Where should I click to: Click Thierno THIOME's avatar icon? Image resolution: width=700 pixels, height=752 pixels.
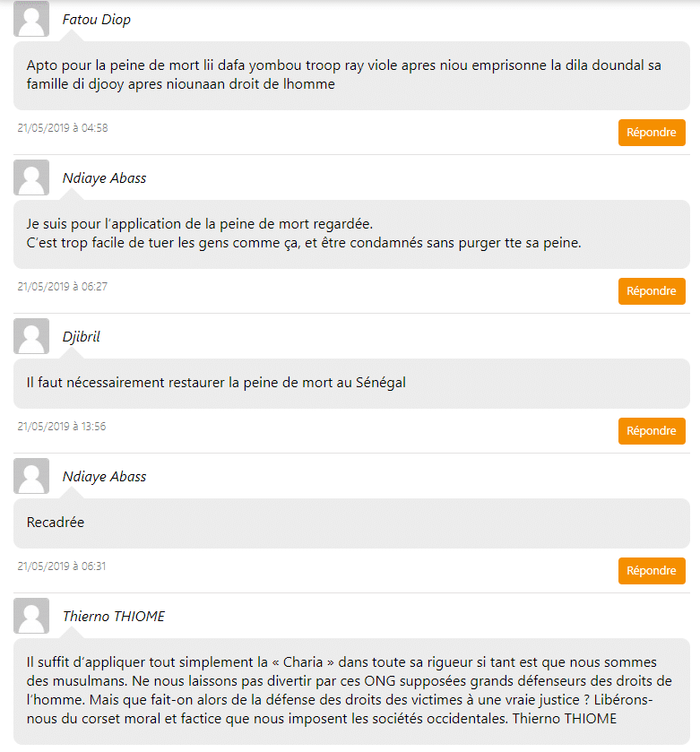click(31, 617)
